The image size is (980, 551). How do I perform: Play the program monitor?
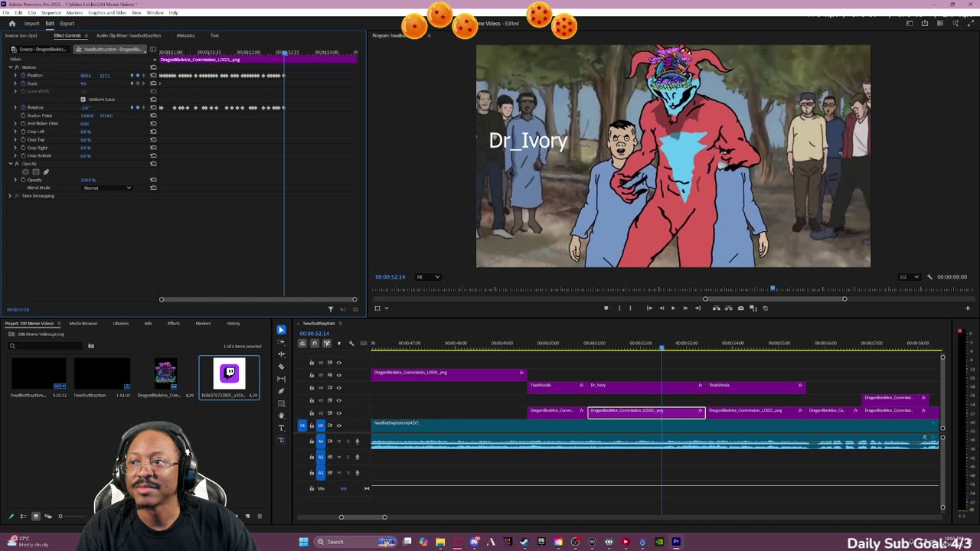tap(673, 308)
